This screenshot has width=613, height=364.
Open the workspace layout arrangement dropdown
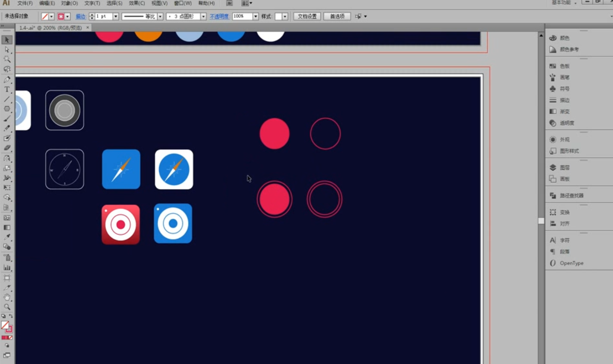[x=247, y=3]
